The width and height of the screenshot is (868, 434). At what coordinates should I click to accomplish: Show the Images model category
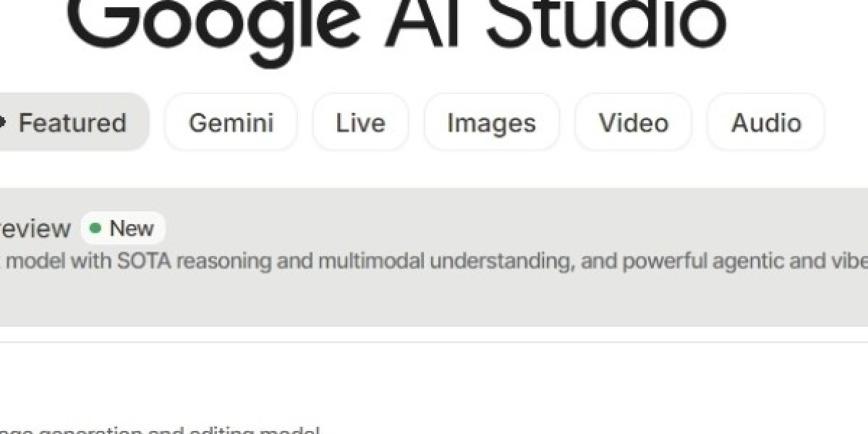pyautogui.click(x=491, y=123)
